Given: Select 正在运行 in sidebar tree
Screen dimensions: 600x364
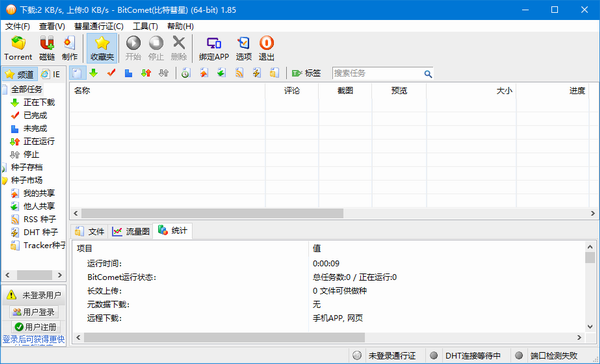Looking at the screenshot, I should (x=39, y=141).
